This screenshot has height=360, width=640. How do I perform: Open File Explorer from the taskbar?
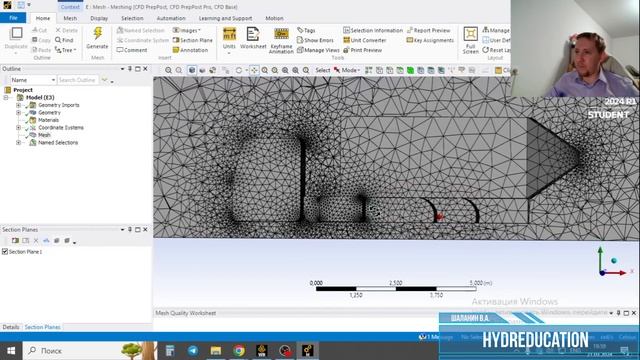click(216, 350)
